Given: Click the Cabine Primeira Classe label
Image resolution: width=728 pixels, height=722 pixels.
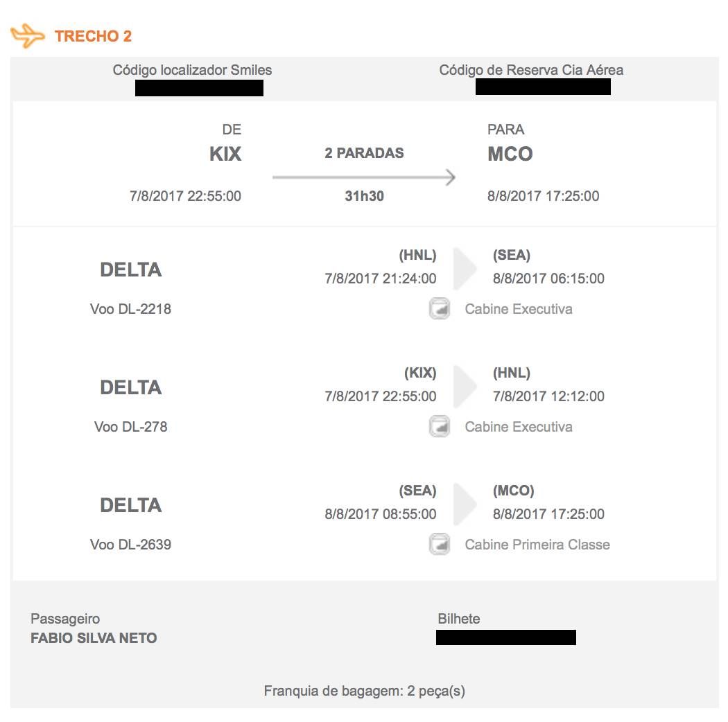Looking at the screenshot, I should pos(537,545).
